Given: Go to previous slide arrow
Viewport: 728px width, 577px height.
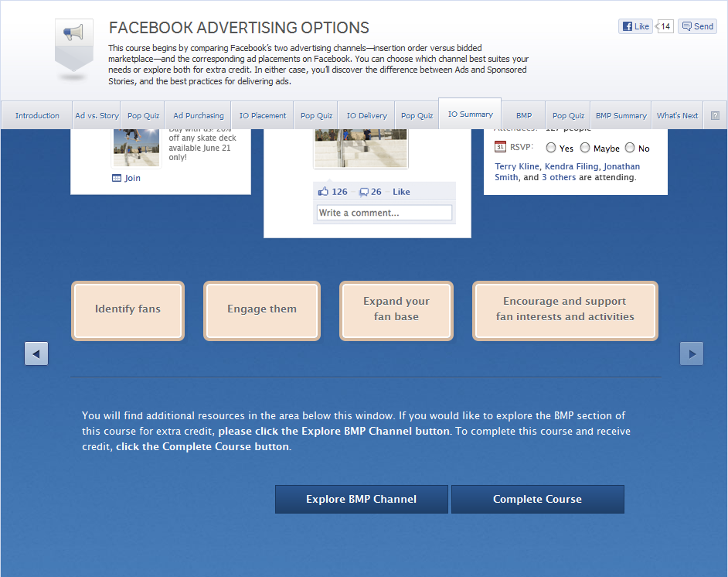Looking at the screenshot, I should [36, 353].
